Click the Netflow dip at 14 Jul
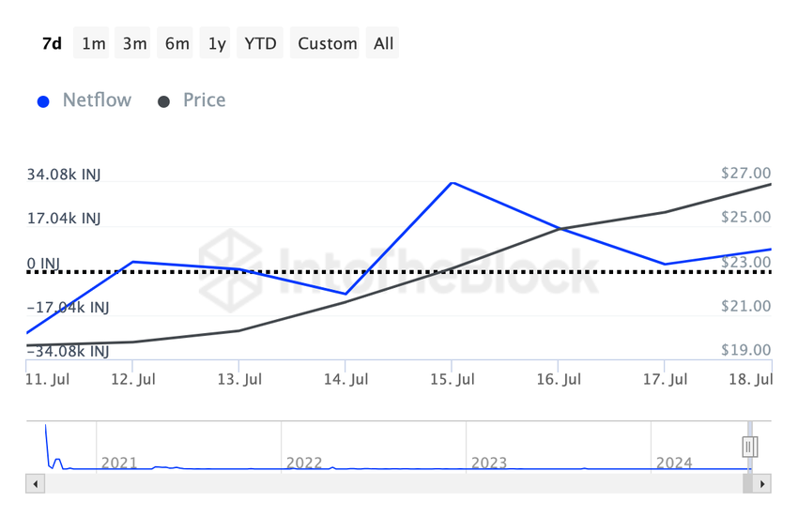Screen dimensions: 798x532 click(x=345, y=294)
